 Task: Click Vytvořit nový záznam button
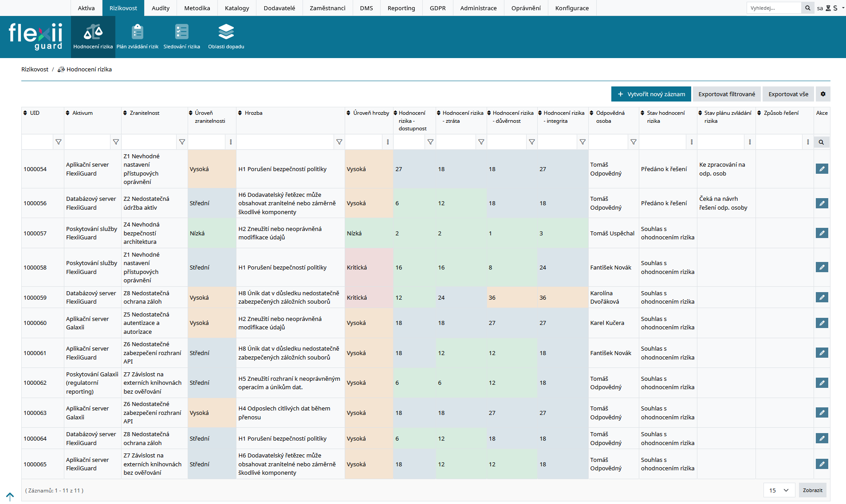(x=651, y=94)
